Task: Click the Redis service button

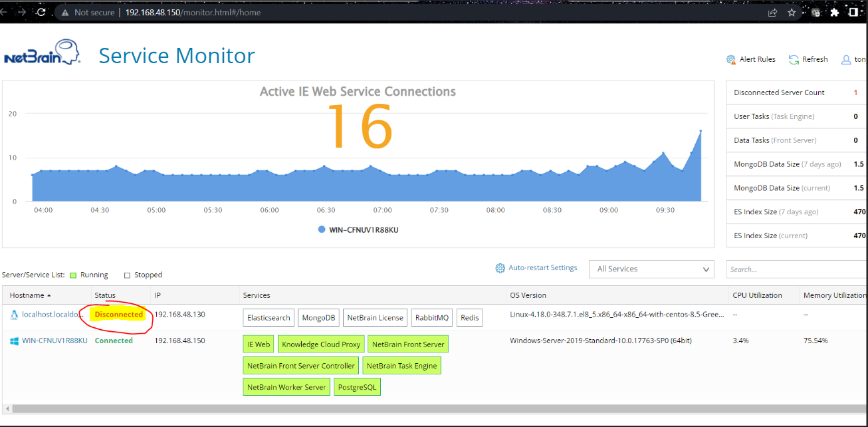Action: pos(470,317)
